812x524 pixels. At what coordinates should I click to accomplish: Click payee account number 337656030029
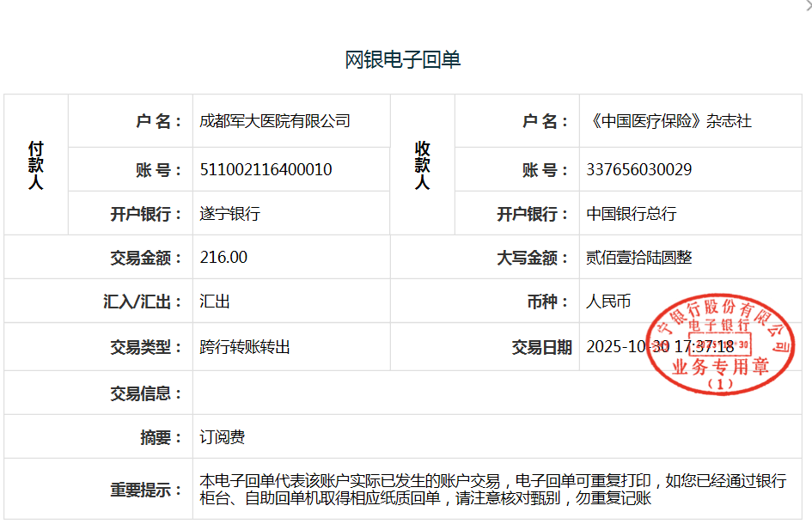(638, 169)
